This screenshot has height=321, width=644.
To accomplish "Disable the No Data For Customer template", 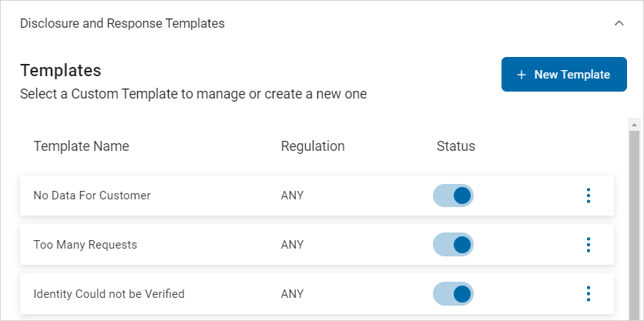I will tap(453, 196).
